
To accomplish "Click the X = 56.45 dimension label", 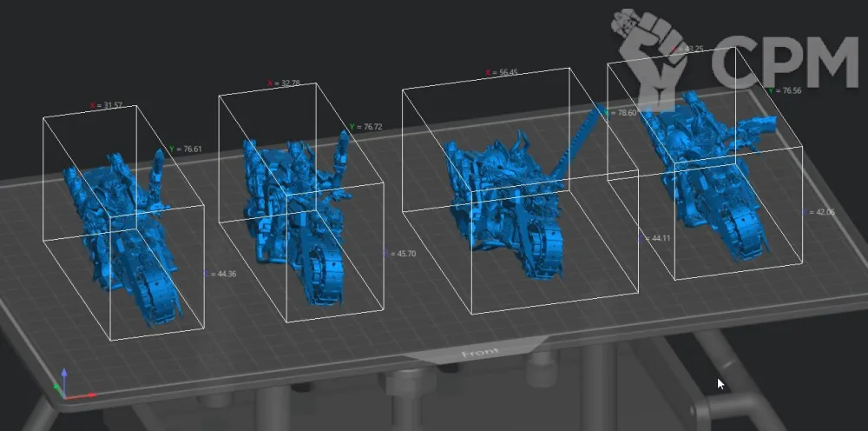I will 501,73.
